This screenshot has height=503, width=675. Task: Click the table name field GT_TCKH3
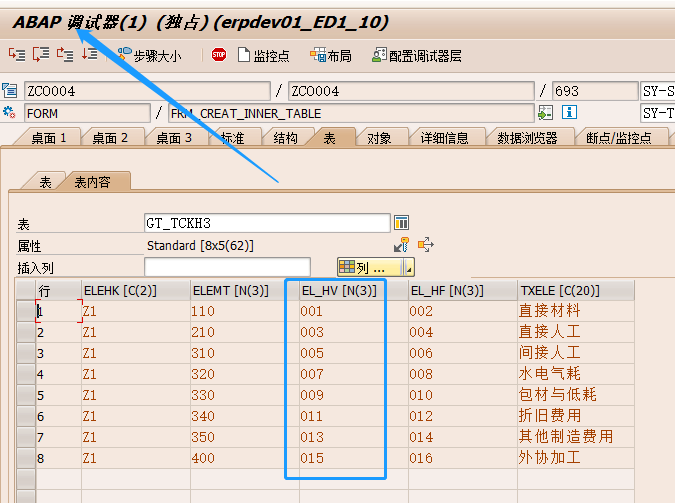click(267, 223)
